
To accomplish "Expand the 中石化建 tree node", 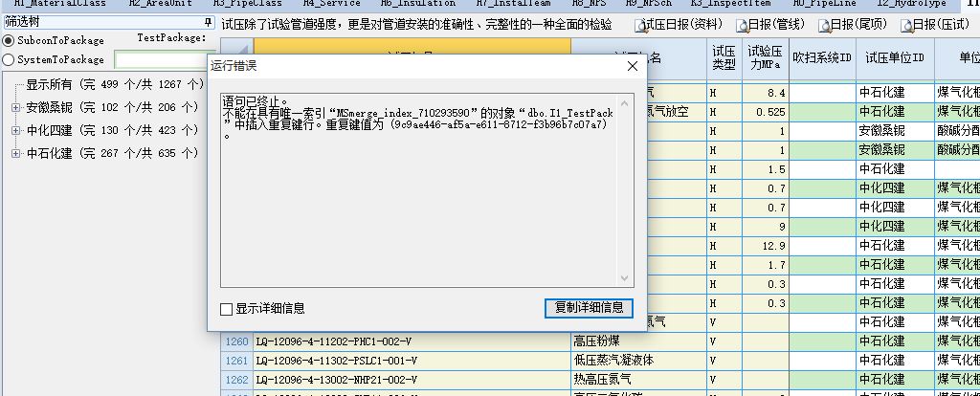I will click(x=15, y=153).
